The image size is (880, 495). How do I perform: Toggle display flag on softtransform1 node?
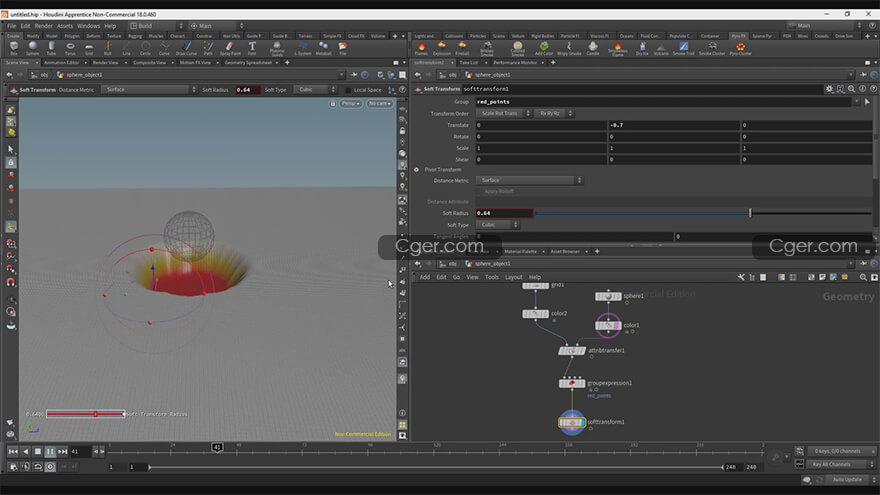click(583, 422)
